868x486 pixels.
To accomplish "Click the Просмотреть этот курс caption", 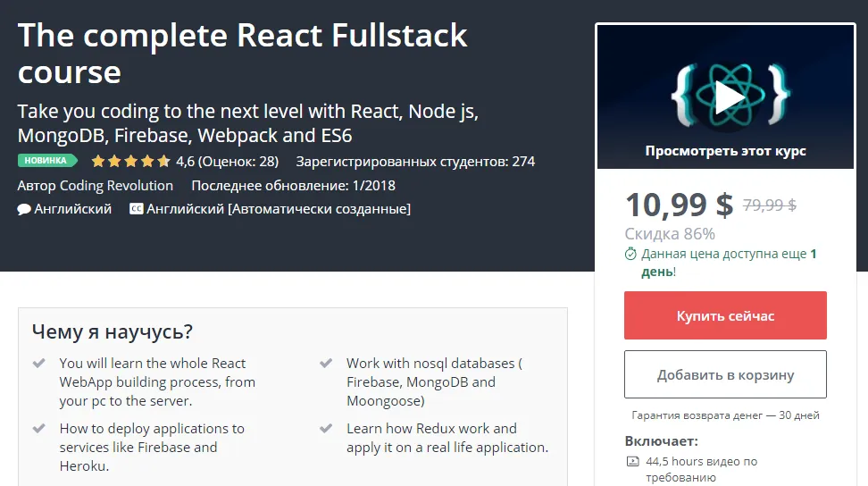I will pyautogui.click(x=725, y=151).
